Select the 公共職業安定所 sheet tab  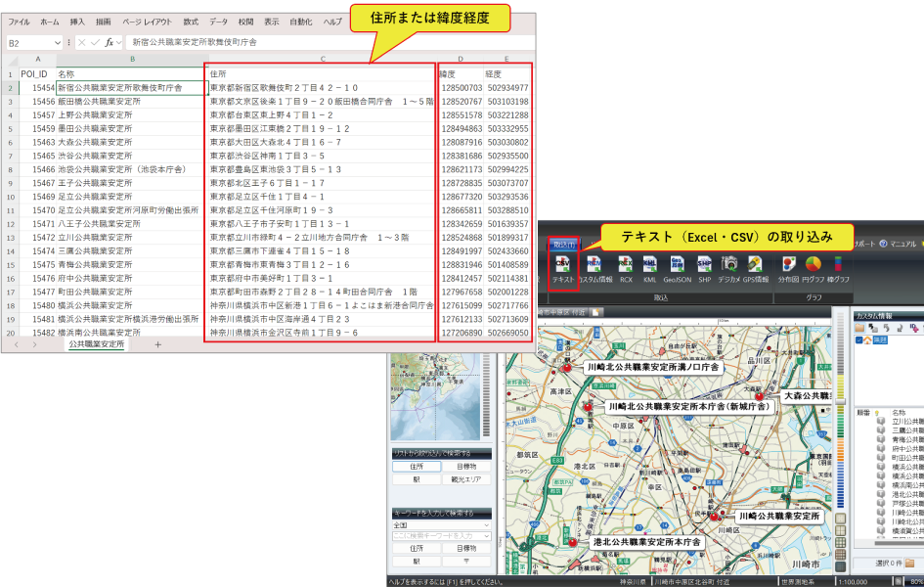(96, 344)
